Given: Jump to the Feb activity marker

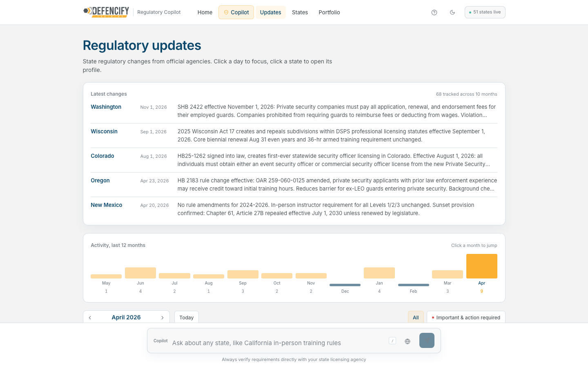Looking at the screenshot, I should tap(414, 285).
